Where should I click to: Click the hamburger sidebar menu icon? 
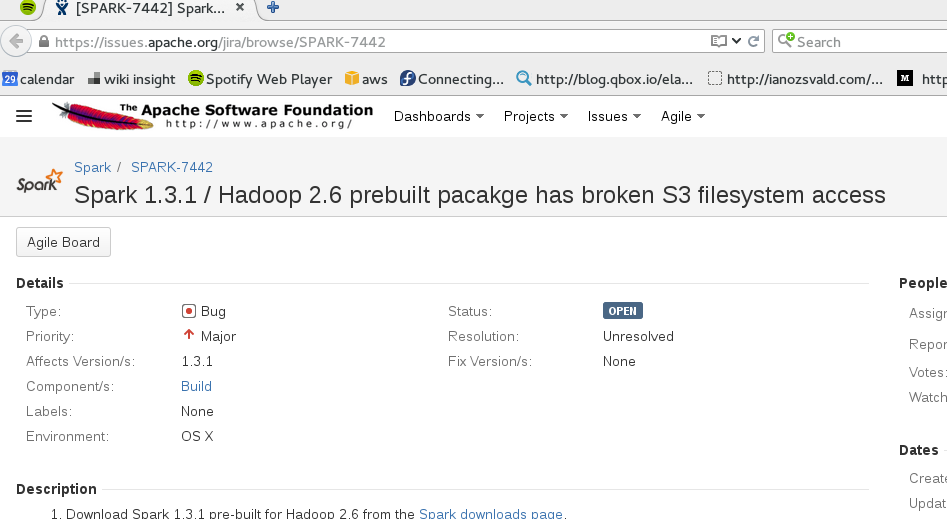tap(24, 116)
